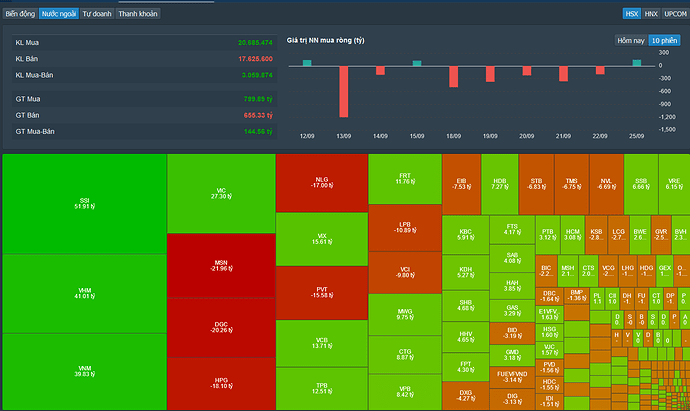Screen dimensions: 690x411
Task: Open the VIC 27.30 tỷ tile
Action: (221, 194)
